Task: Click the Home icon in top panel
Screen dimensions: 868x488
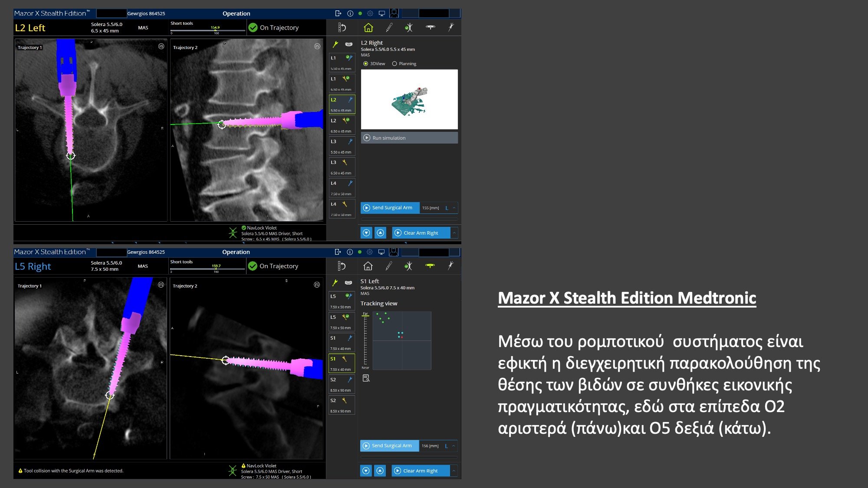Action: 368,28
